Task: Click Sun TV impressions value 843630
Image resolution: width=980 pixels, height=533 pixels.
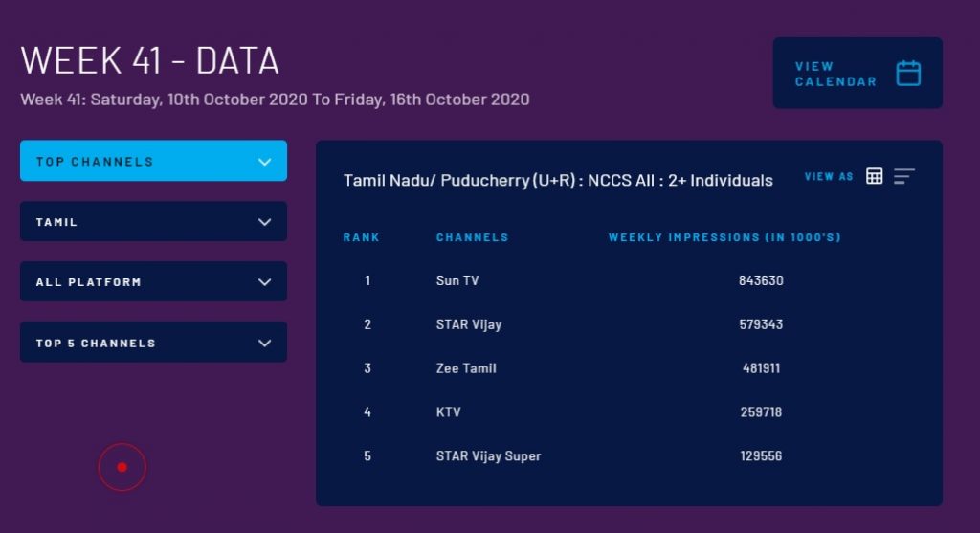Action: (x=762, y=280)
